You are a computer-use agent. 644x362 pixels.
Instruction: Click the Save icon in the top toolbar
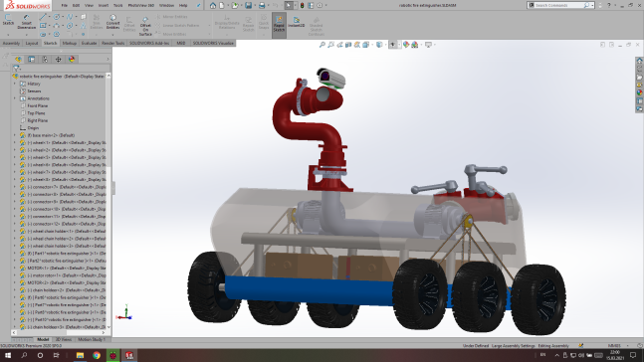[249, 5]
